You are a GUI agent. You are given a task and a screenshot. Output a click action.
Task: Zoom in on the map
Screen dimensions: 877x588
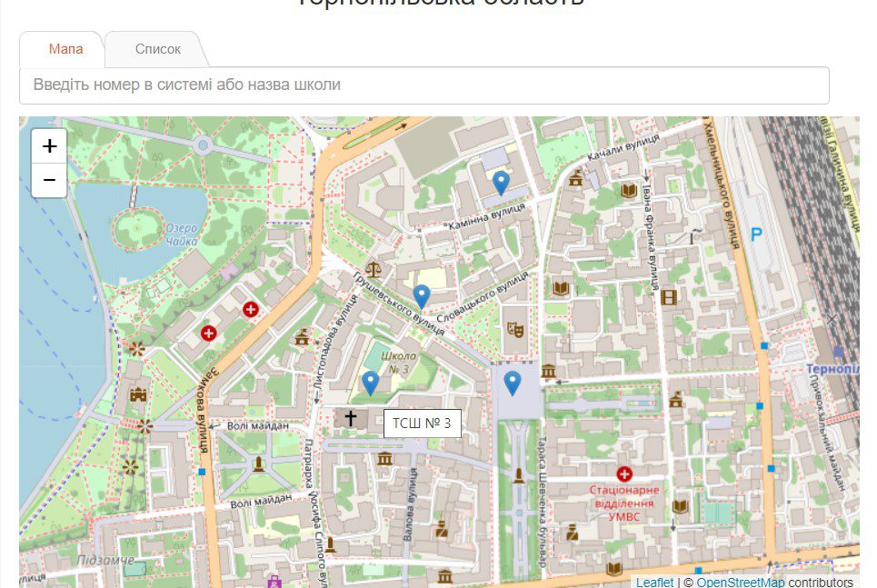(49, 146)
